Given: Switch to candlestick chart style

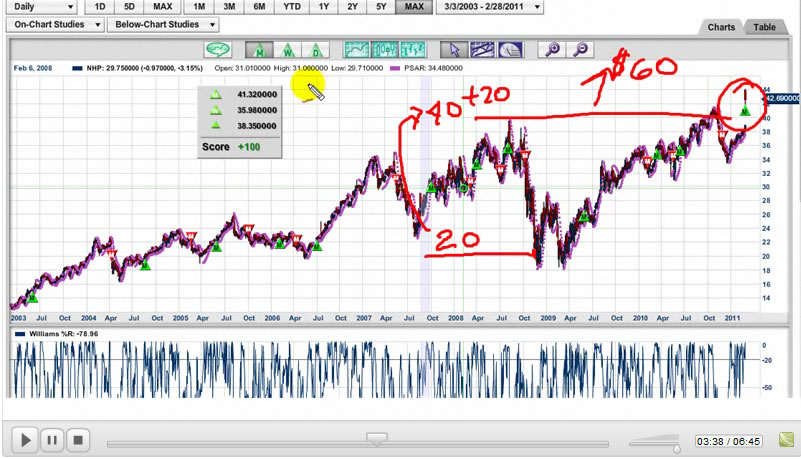Looking at the screenshot, I should tap(385, 50).
